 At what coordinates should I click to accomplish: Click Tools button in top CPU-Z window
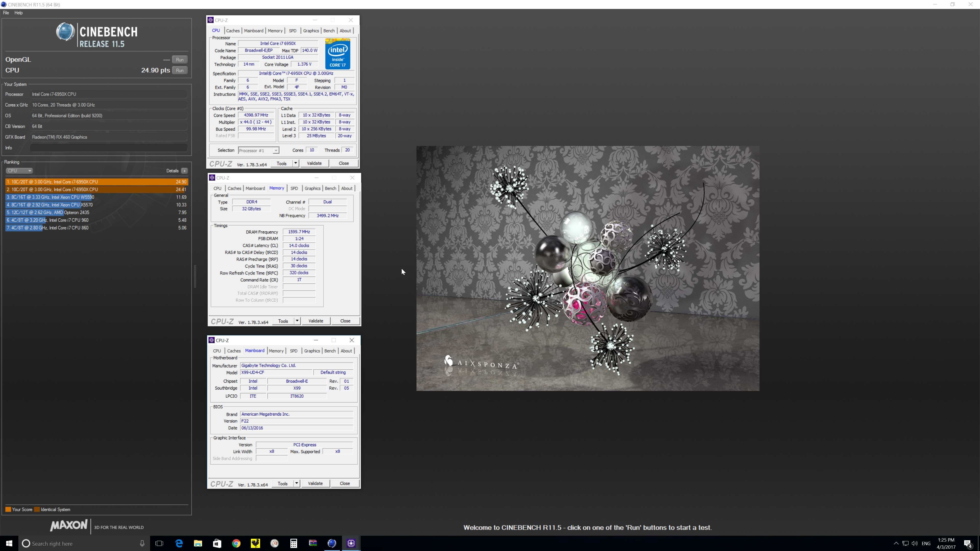point(281,164)
